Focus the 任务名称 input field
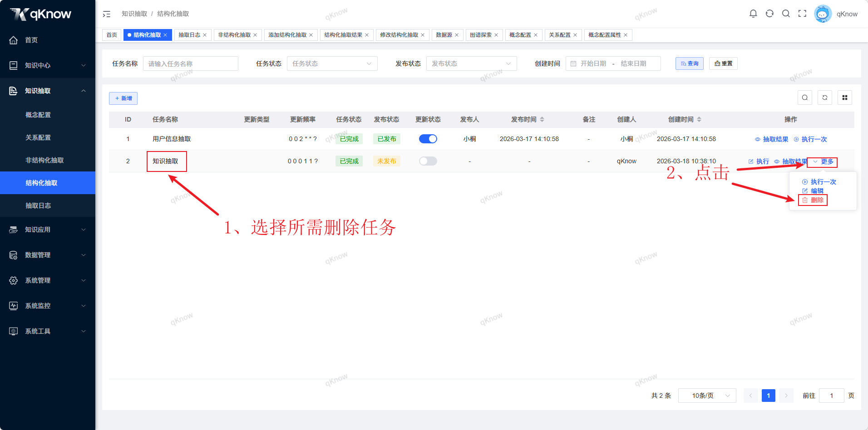868x430 pixels. [x=191, y=64]
